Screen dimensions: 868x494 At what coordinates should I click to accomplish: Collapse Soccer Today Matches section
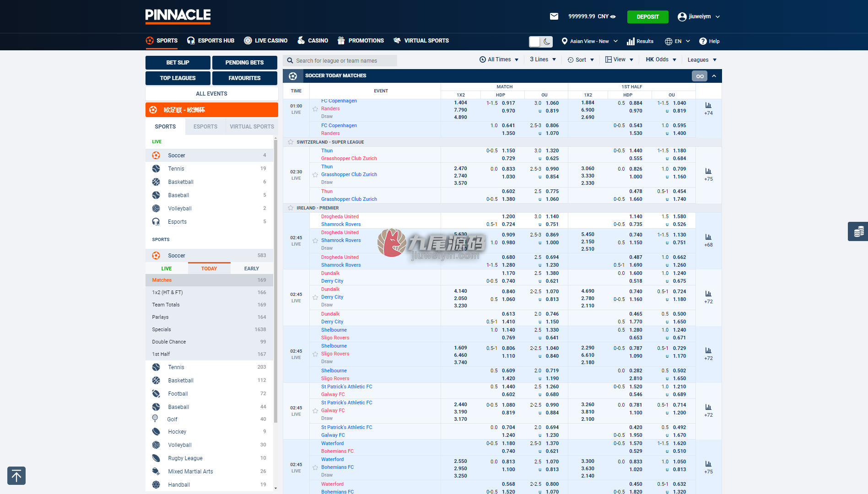(714, 76)
